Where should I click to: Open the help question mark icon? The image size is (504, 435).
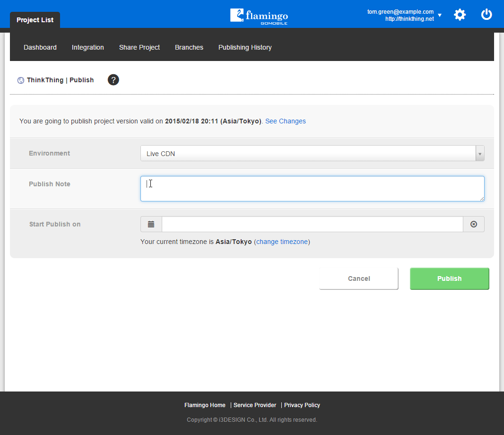[113, 80]
